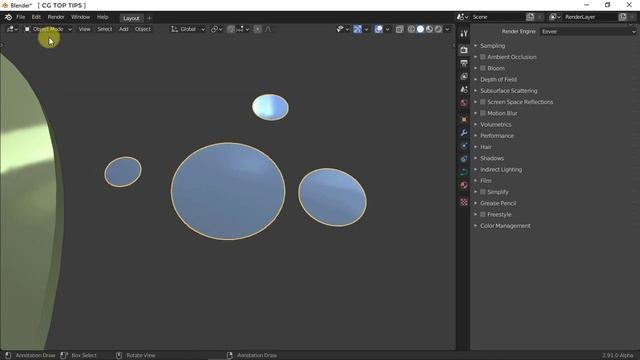Open the Render menu
Screen dimensions: 640x360
[56, 17]
